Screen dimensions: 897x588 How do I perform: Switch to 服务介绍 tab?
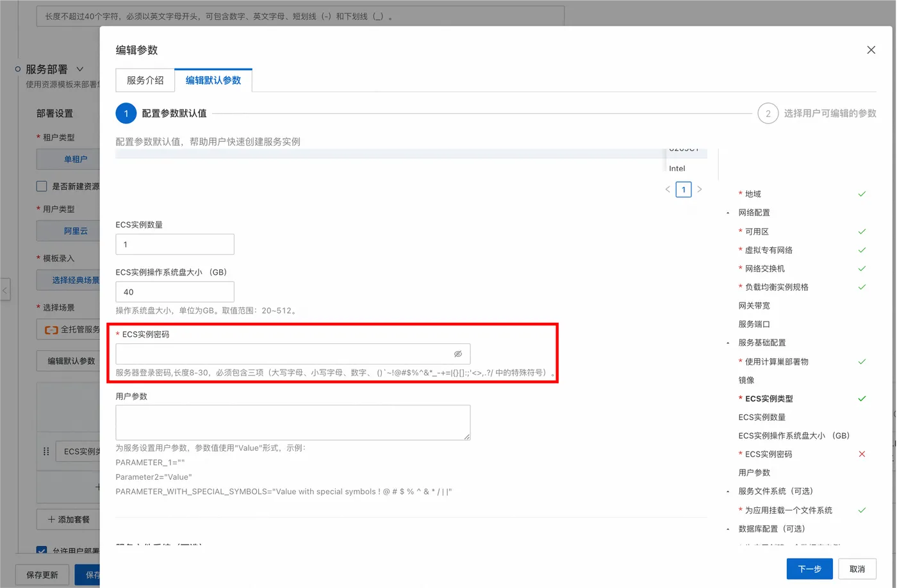(145, 80)
